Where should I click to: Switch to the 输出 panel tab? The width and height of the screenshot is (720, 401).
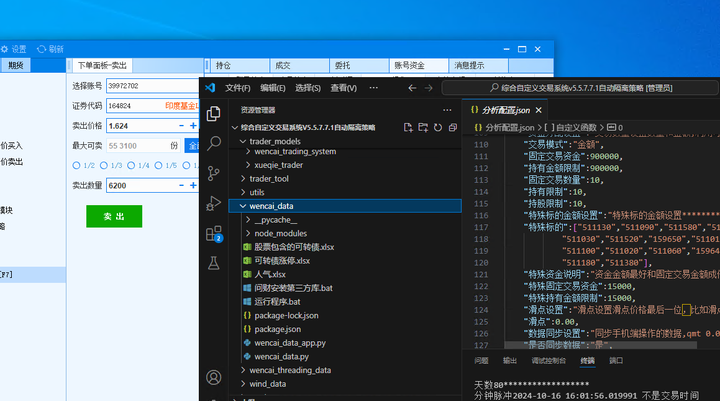coord(510,361)
